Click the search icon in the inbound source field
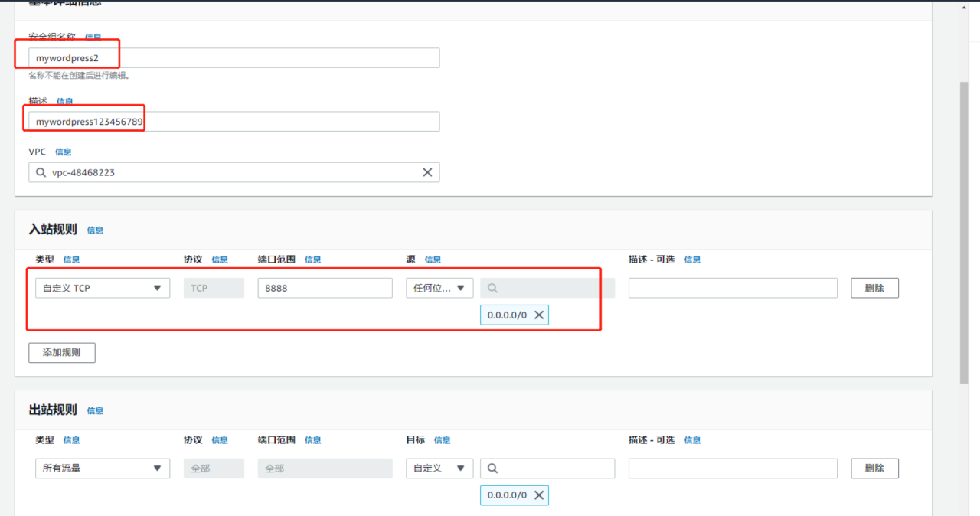The width and height of the screenshot is (980, 516). point(492,287)
